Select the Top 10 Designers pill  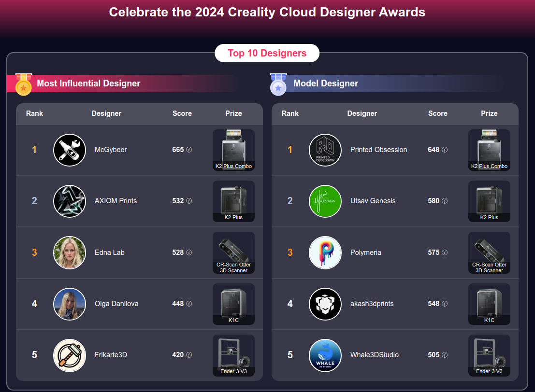tap(267, 53)
